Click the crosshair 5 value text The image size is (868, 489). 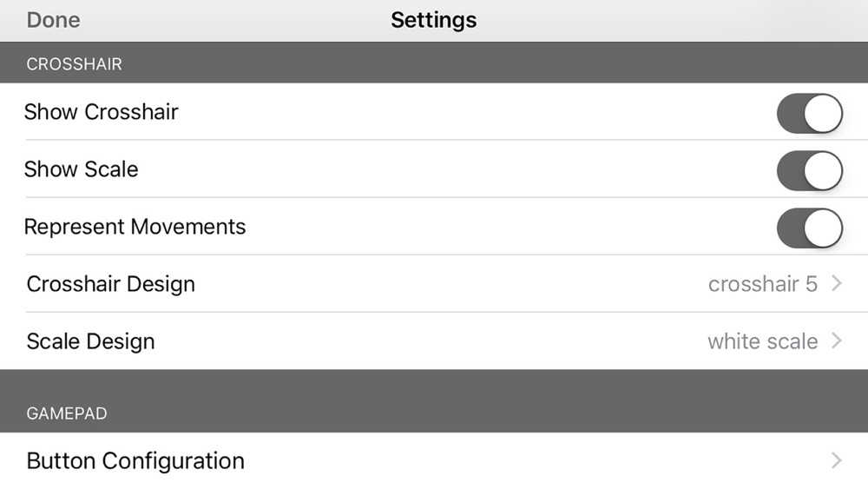coord(763,284)
